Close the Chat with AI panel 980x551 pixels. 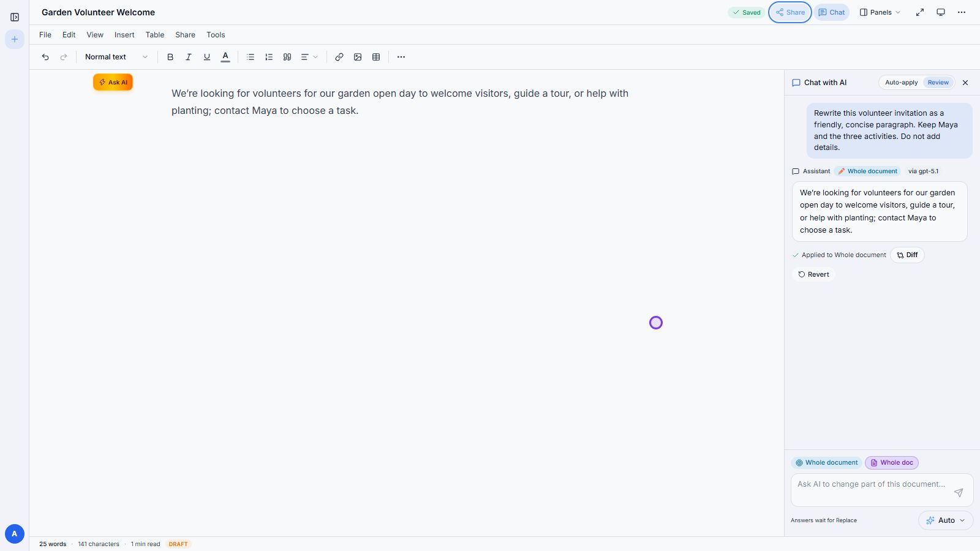[x=965, y=83]
